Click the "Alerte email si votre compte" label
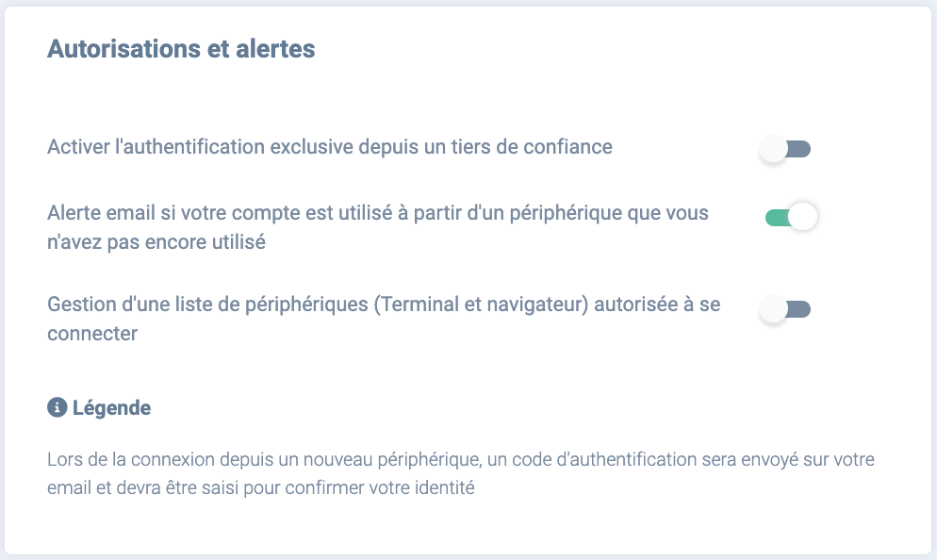The height and width of the screenshot is (560, 937). 378,227
